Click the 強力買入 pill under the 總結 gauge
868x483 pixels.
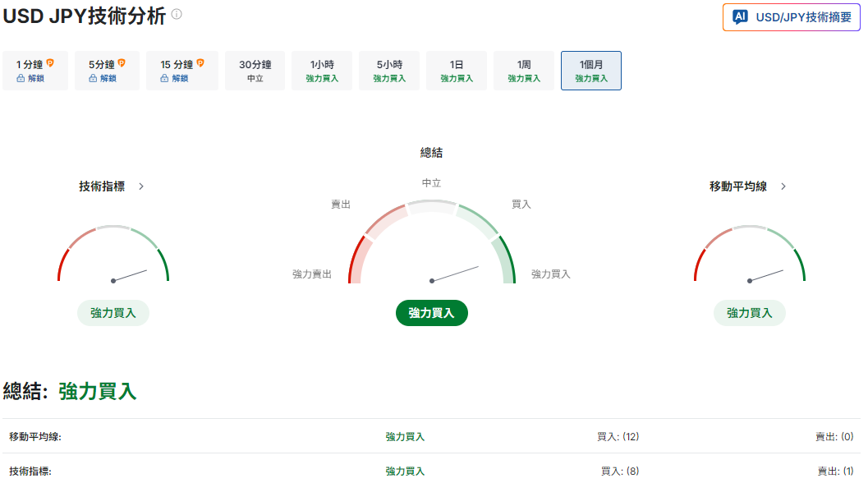tap(431, 313)
